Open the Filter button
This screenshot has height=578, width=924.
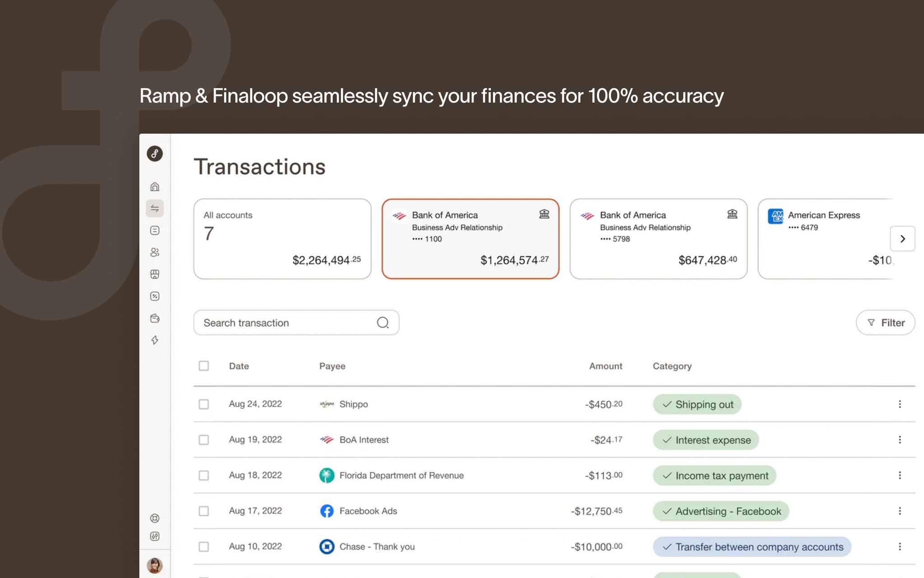tap(885, 322)
